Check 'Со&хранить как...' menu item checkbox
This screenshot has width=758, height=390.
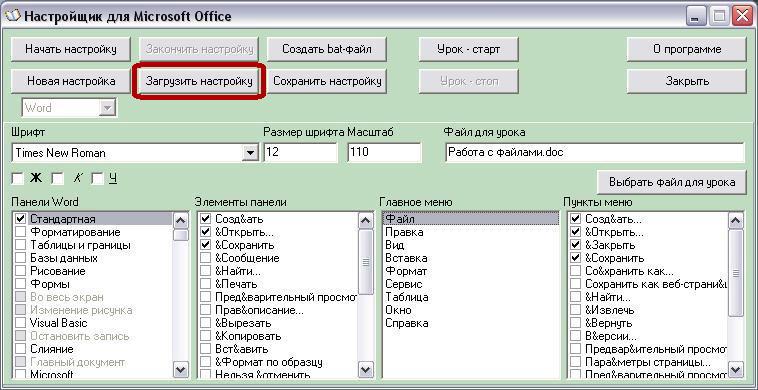tap(575, 271)
